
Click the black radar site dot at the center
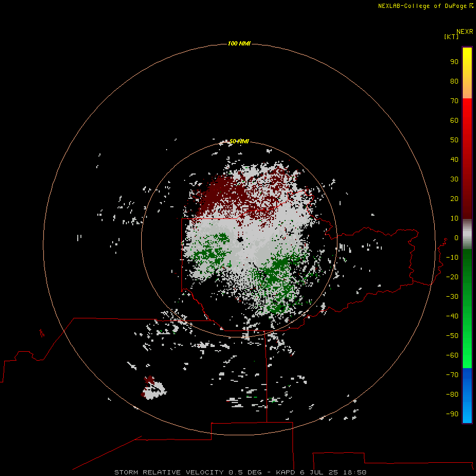(x=241, y=240)
